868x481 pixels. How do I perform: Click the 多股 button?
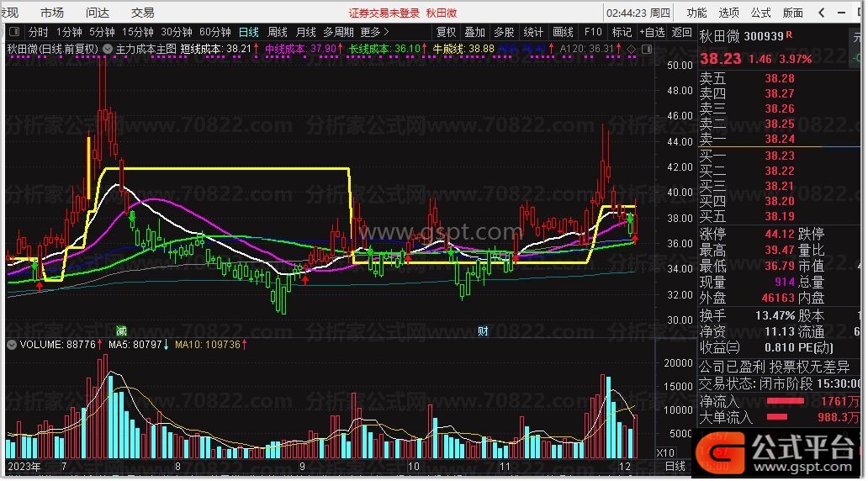tap(504, 32)
